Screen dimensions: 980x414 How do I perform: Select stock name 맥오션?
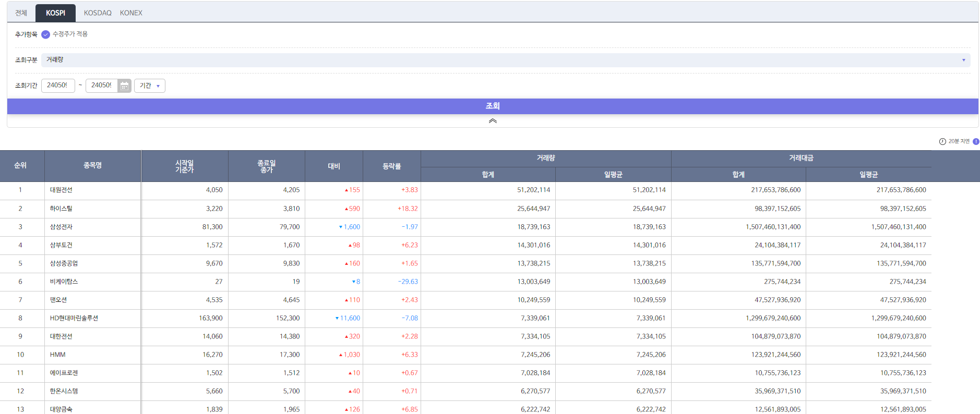(58, 300)
